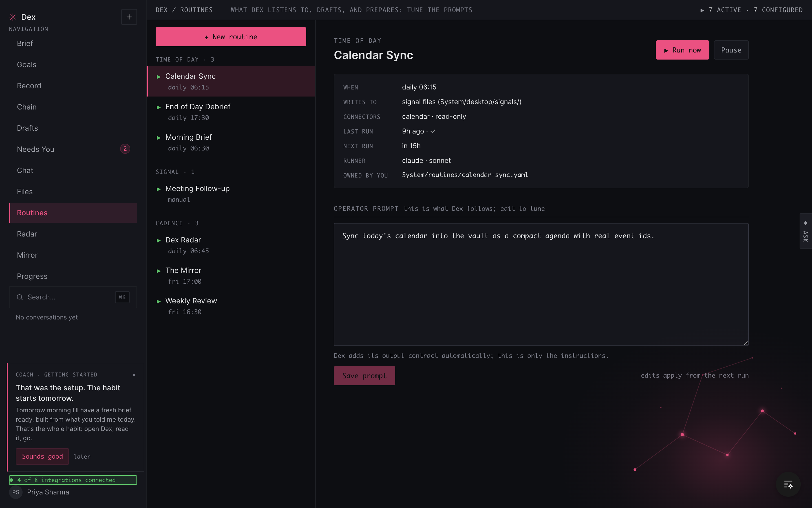This screenshot has width=812, height=508.
Task: Click Sounds good in coach card
Action: (x=42, y=456)
